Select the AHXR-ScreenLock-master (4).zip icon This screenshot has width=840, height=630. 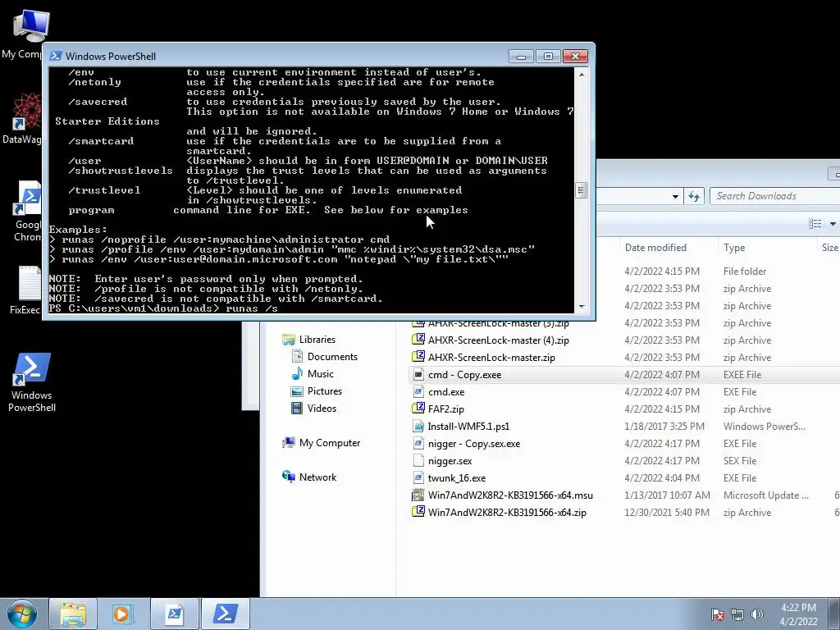pos(418,340)
